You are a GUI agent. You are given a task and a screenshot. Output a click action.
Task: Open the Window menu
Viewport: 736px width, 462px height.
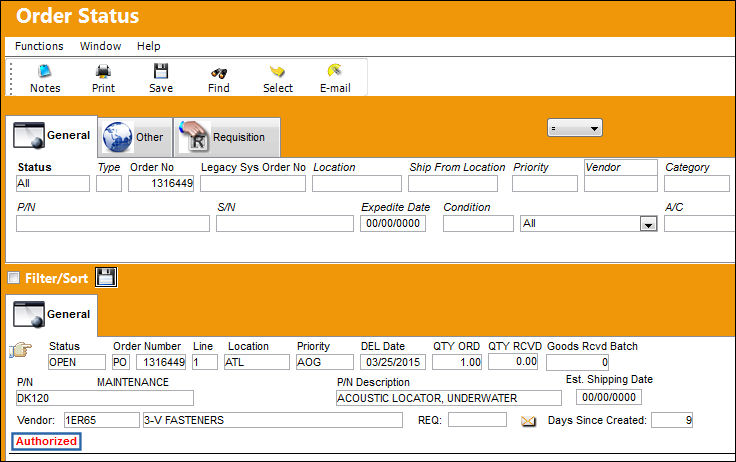coord(100,46)
